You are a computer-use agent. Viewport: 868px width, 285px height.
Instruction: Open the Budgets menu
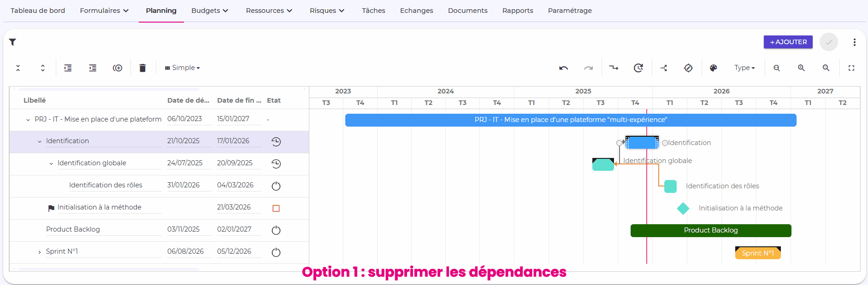210,11
